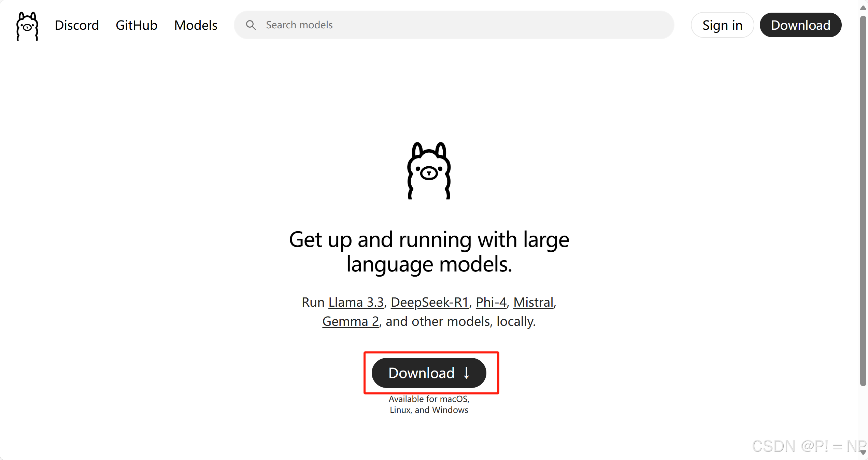Follow the Phi-4 model link

click(x=491, y=302)
